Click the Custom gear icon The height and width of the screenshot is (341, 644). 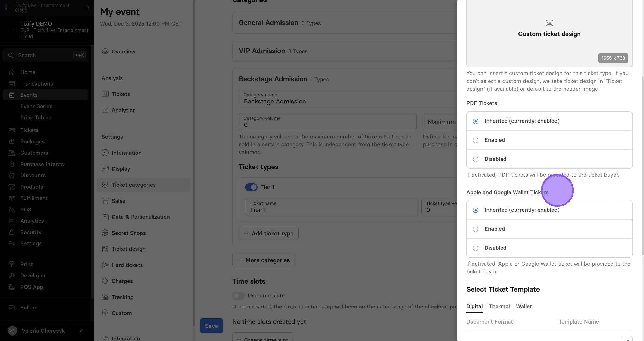point(105,313)
